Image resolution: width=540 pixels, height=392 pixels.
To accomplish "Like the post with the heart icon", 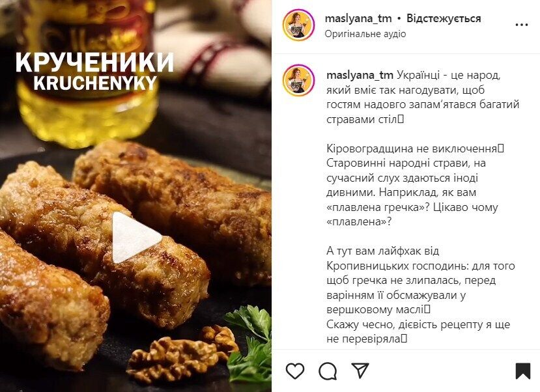I will 295,371.
